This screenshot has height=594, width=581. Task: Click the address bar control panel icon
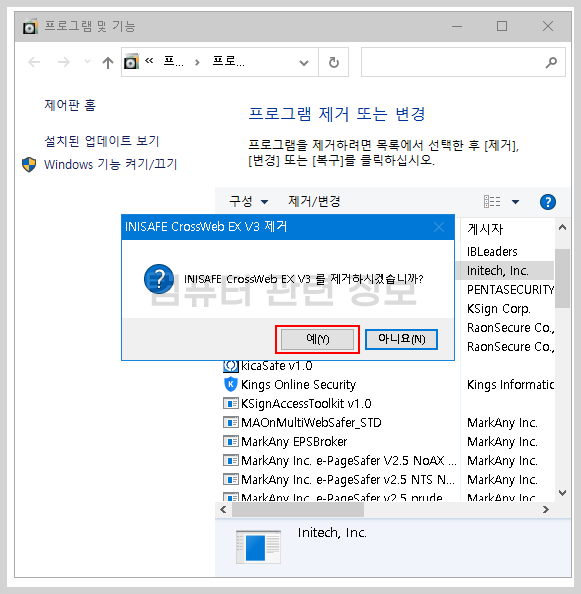pyautogui.click(x=131, y=62)
